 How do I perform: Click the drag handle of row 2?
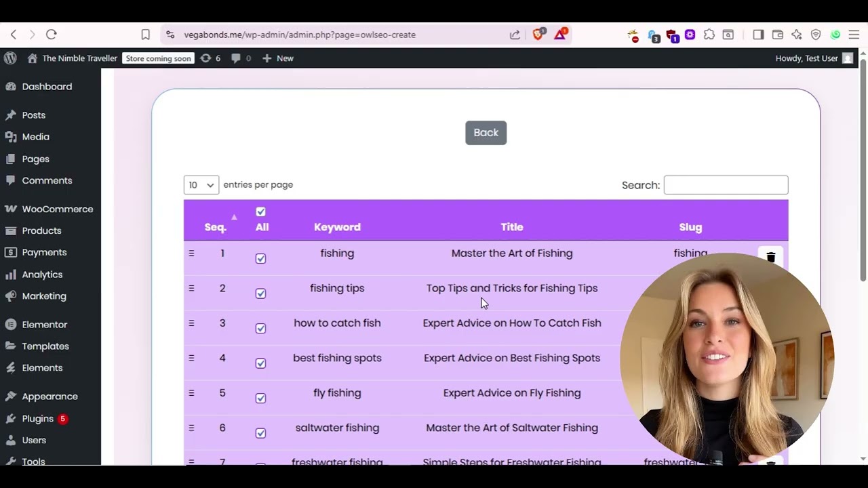[x=191, y=288]
